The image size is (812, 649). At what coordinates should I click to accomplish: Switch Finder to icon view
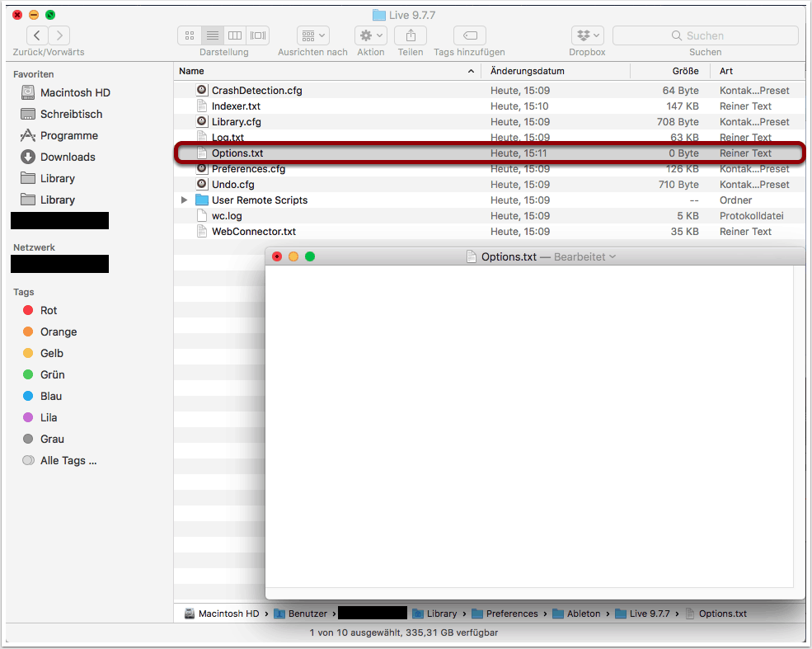(x=190, y=35)
